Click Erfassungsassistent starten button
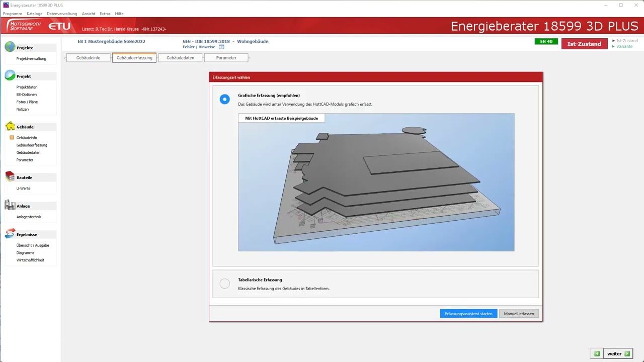Screen dimensions: 644x362 coord(468,314)
